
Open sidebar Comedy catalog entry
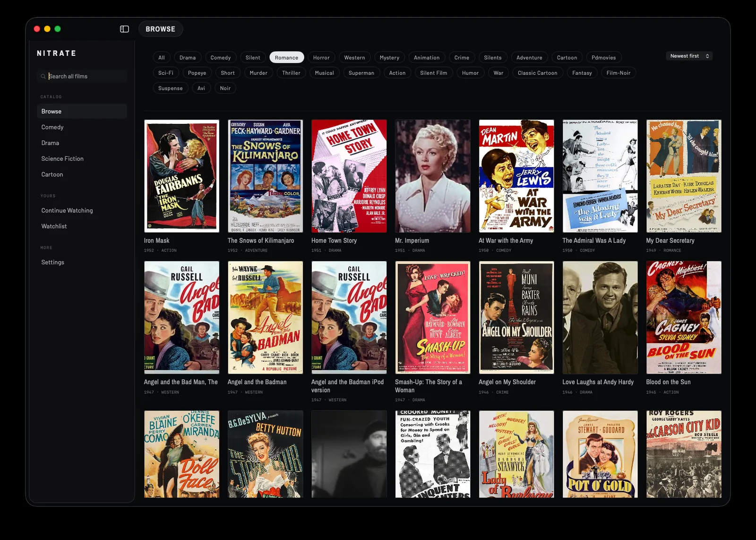(82, 127)
